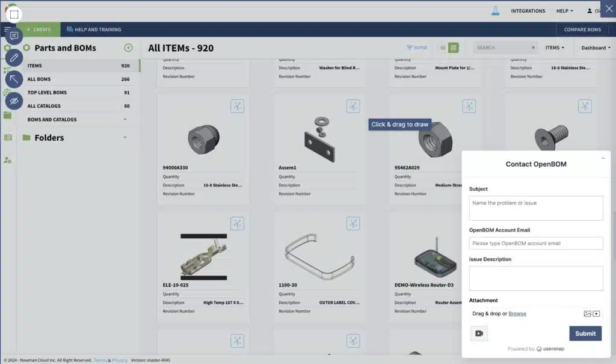Open graph view icon on 1100-30 card
Screen dimensions: 616x364
[353, 224]
